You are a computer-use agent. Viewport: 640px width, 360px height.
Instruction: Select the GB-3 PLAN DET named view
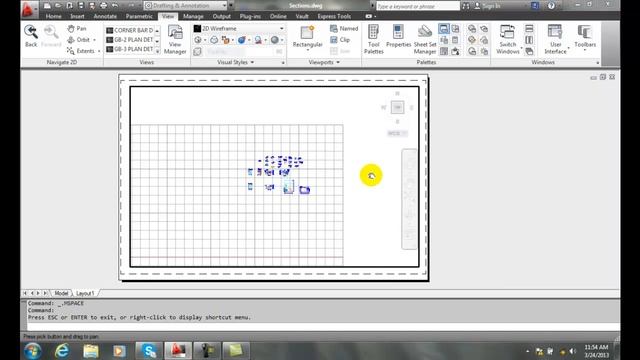tap(130, 49)
